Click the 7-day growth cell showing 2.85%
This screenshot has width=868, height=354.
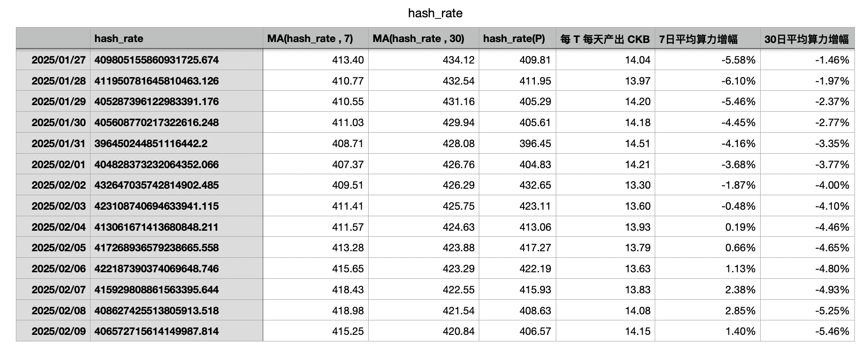pos(707,311)
